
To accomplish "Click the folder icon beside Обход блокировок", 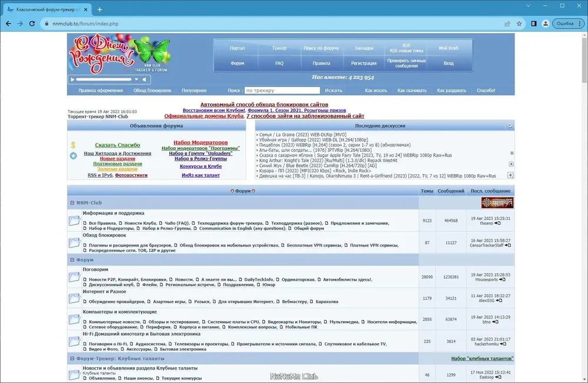I will [74, 242].
